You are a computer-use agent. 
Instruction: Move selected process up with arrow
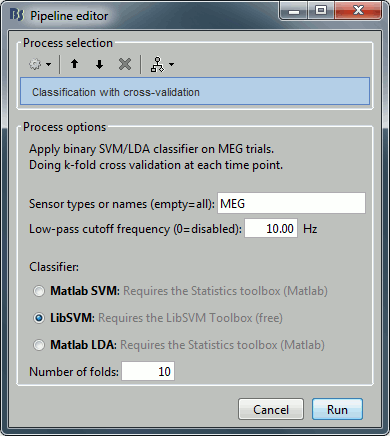point(74,64)
